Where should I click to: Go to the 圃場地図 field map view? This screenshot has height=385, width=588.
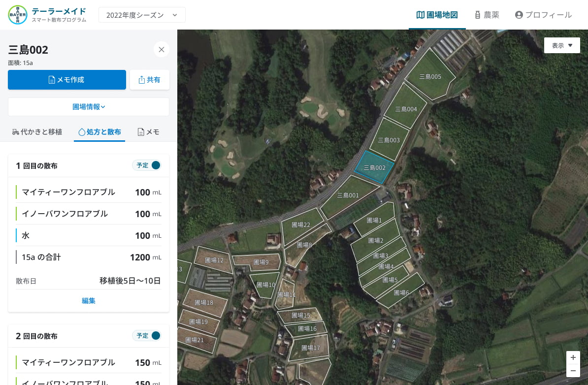click(x=437, y=15)
